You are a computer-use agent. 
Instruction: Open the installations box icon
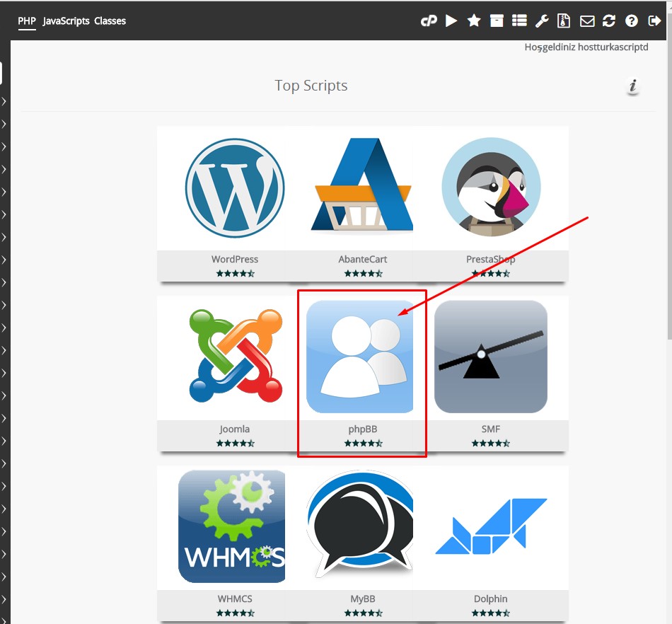point(497,21)
